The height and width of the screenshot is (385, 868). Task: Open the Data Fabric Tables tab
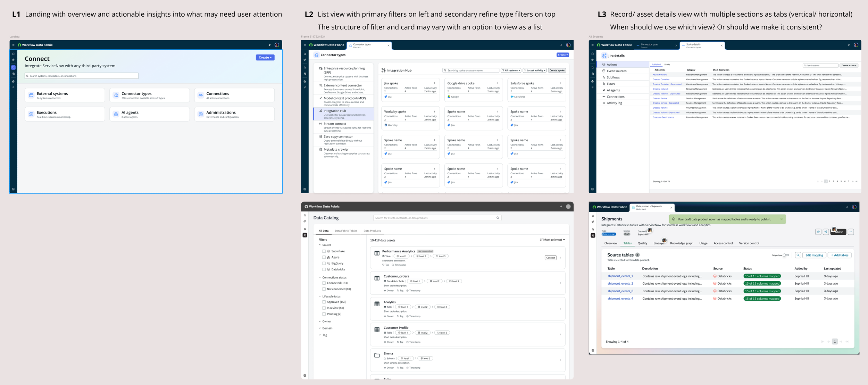click(x=346, y=231)
